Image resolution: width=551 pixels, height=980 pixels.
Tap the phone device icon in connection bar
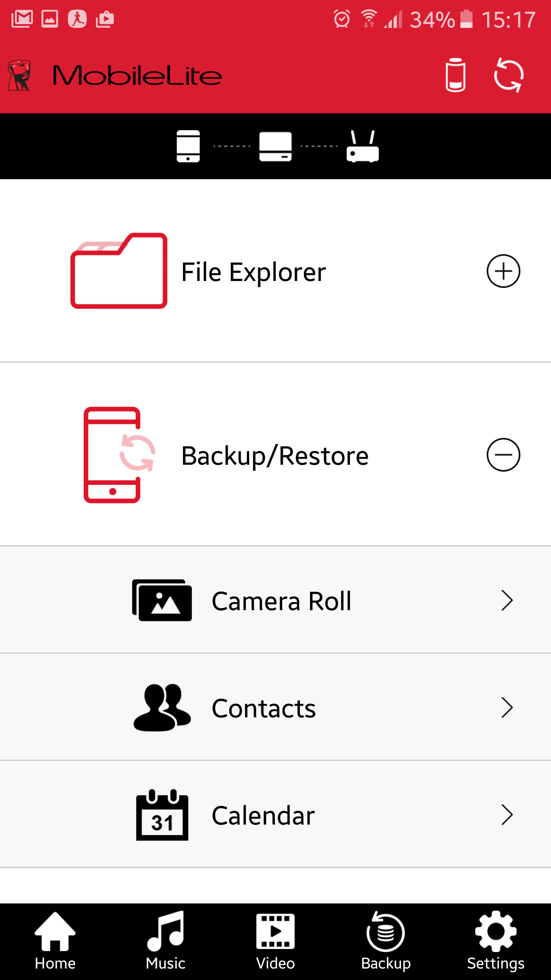[x=188, y=146]
